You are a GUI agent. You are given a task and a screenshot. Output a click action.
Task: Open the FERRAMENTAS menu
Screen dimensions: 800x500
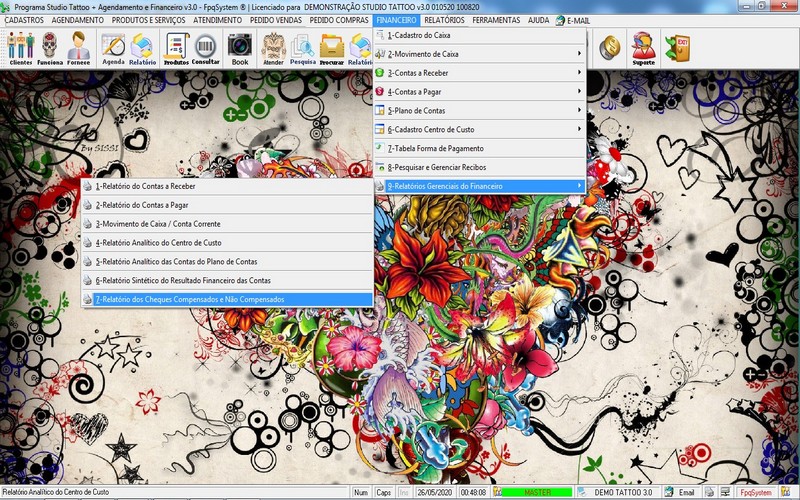coord(496,20)
